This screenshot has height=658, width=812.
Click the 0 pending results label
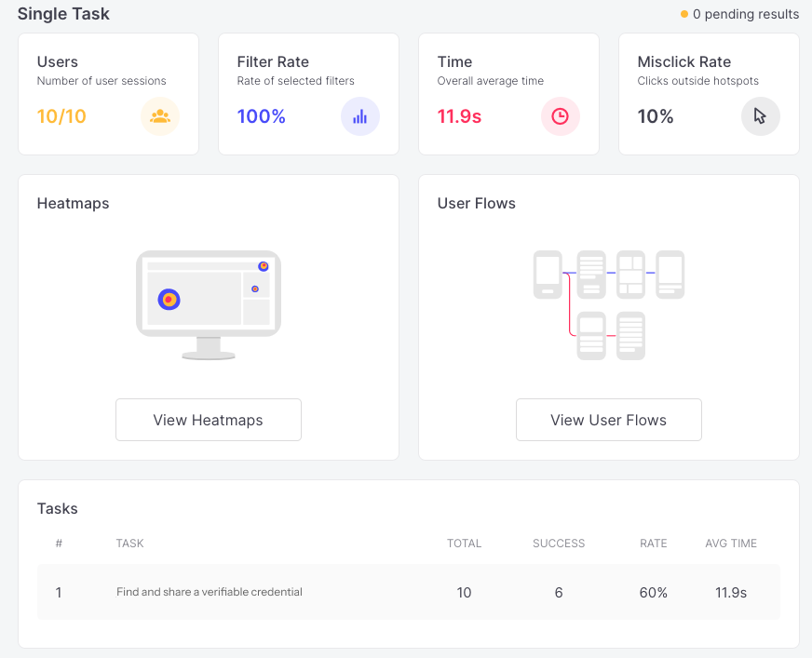coord(746,14)
